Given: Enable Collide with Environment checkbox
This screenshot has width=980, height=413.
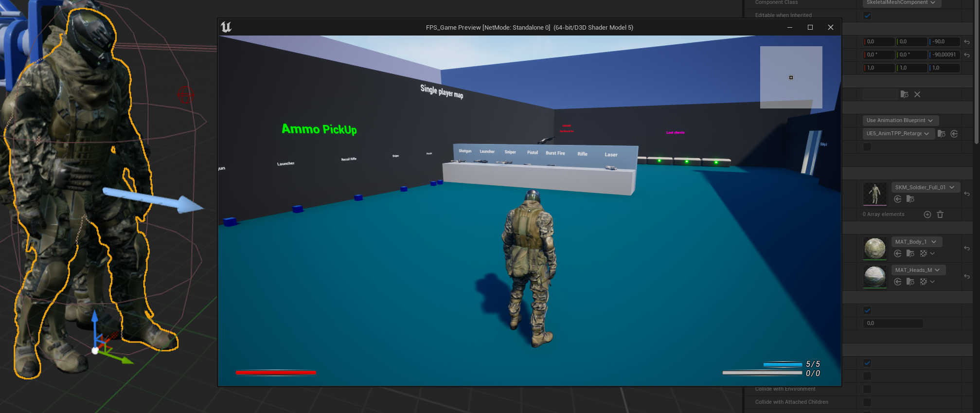Looking at the screenshot, I should pyautogui.click(x=867, y=389).
